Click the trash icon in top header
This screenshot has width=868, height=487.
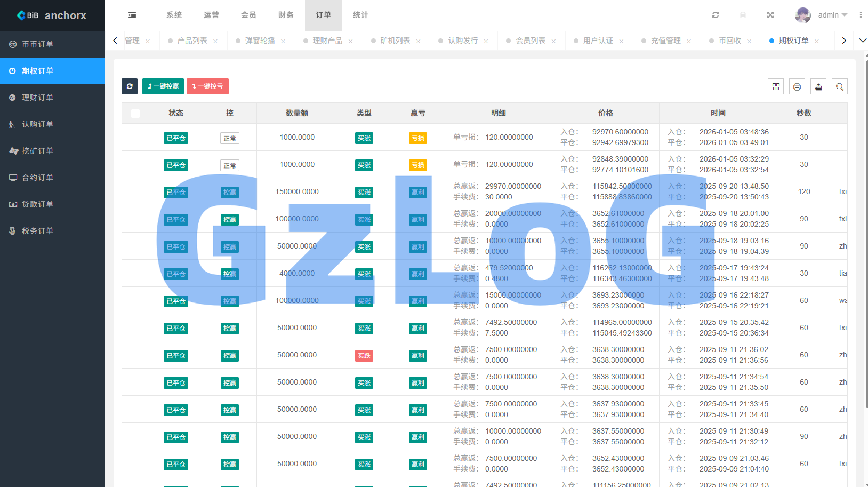tap(743, 15)
